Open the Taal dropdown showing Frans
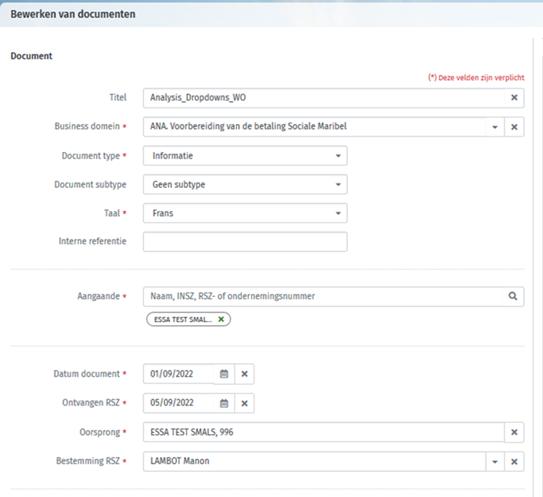 pyautogui.click(x=245, y=213)
